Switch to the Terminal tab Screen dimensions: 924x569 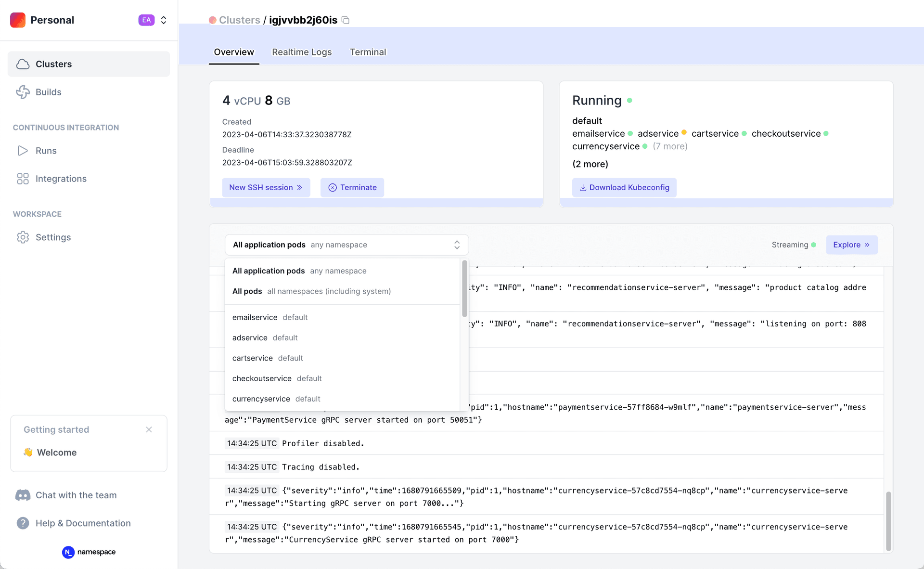tap(368, 52)
